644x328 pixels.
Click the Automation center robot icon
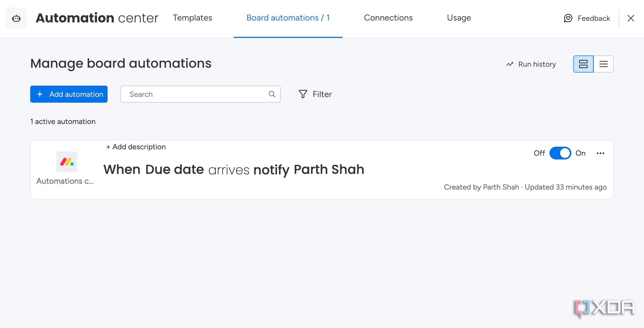pyautogui.click(x=16, y=18)
